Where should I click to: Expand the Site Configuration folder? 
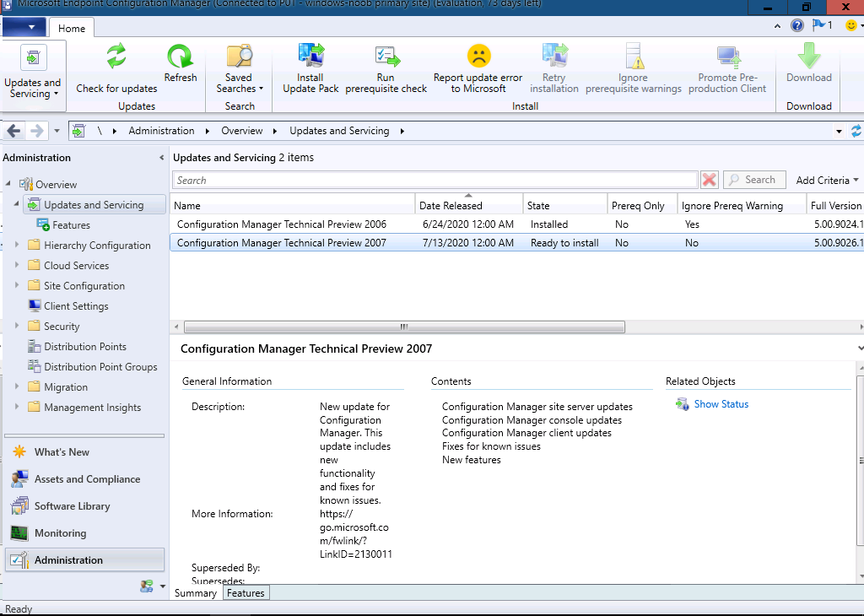pyautogui.click(x=17, y=285)
